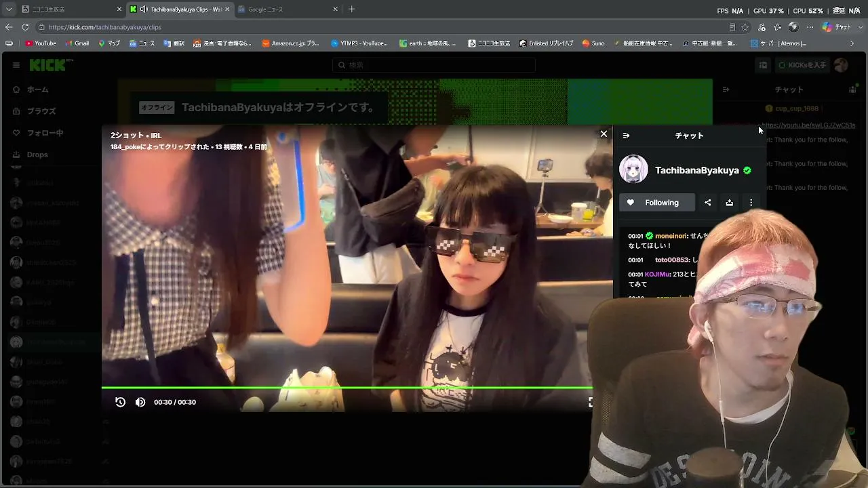
Task: Close the Google ニュース tab
Action: point(335,9)
